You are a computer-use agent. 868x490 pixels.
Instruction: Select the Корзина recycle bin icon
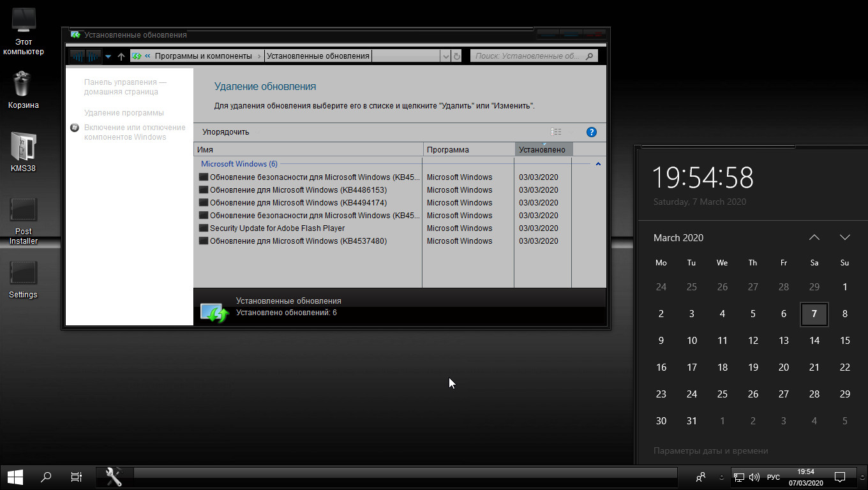[23, 90]
